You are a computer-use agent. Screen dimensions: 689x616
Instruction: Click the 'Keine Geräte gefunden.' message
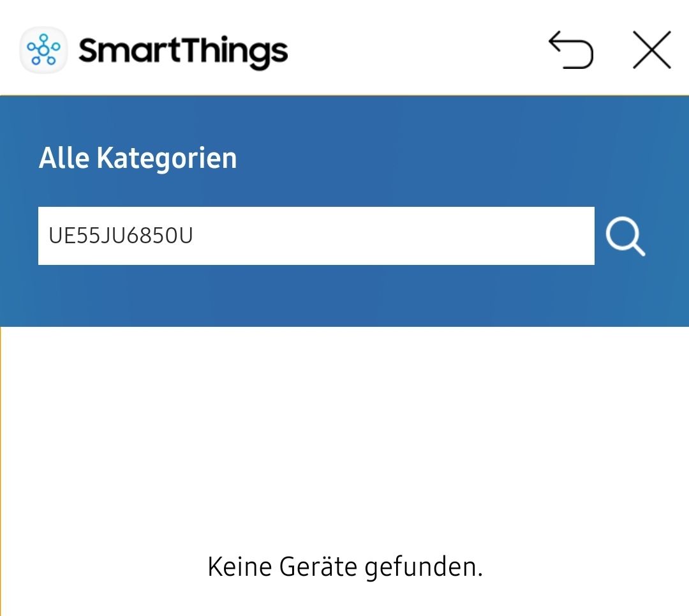pos(344,566)
